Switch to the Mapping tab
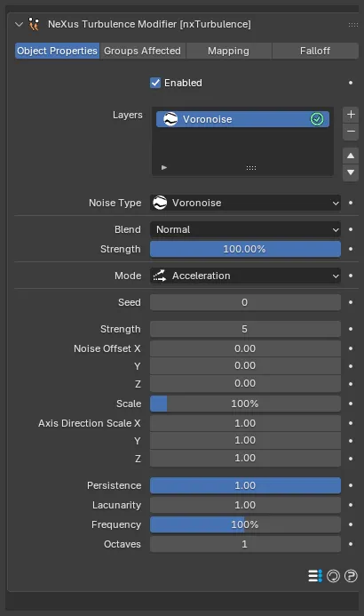 click(x=229, y=51)
